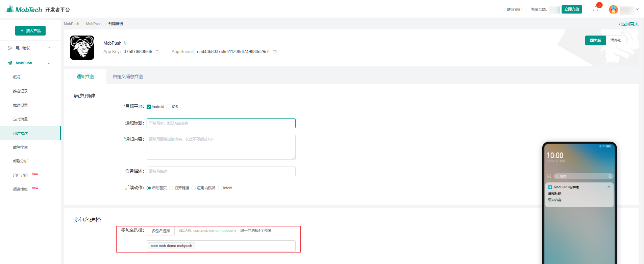Open 推送记录 in the sidebar

(20, 91)
